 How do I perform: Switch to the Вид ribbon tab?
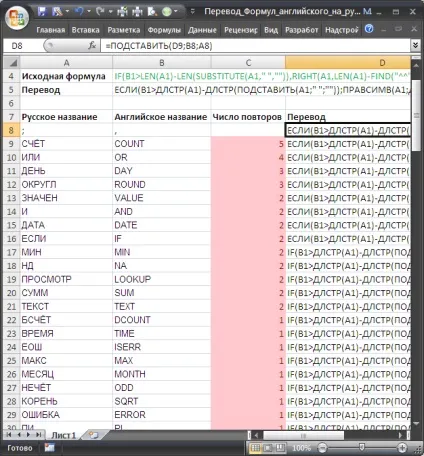(271, 30)
